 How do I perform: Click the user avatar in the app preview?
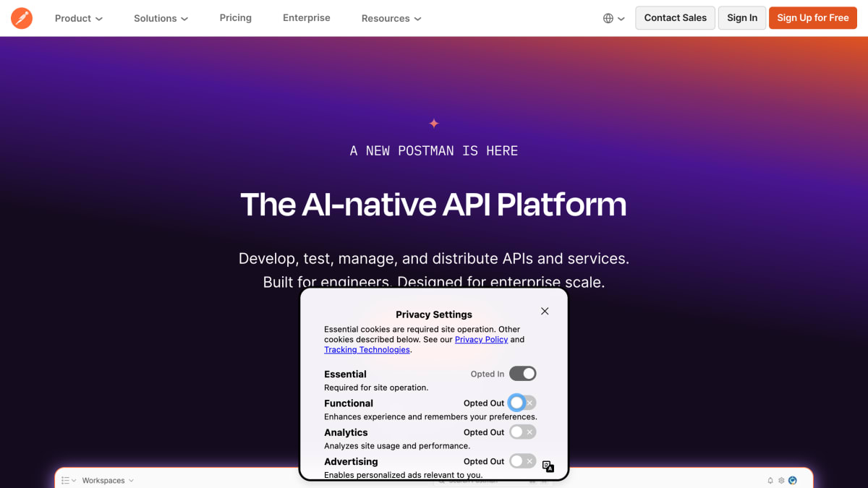tap(793, 481)
